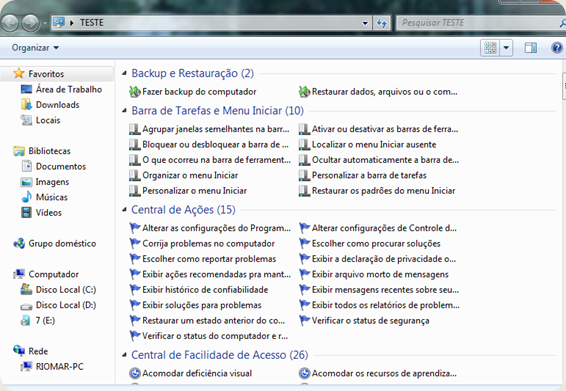The height and width of the screenshot is (391, 566).
Task: Collapse Barra de Tarefas e Menu Iniciar group
Action: pos(124,110)
